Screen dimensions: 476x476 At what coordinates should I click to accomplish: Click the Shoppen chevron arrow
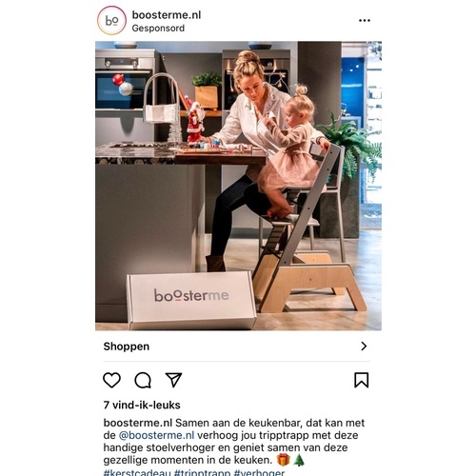(364, 346)
